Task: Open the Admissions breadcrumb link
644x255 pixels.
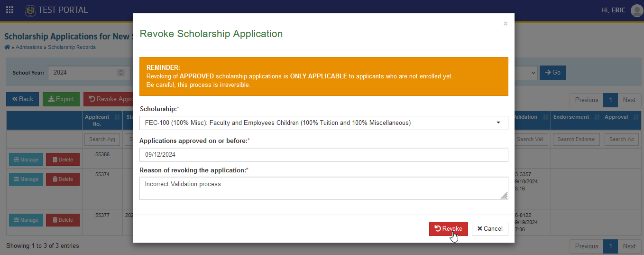Action: point(29,47)
